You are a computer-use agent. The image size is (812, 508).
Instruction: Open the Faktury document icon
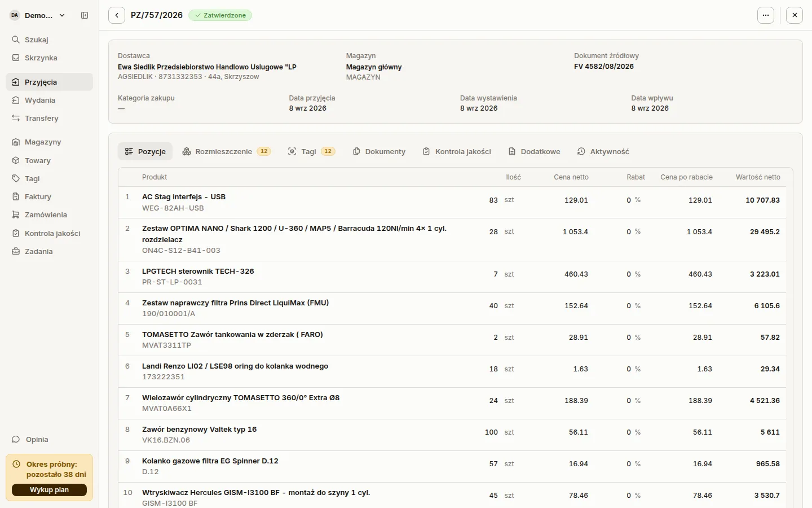coord(16,196)
